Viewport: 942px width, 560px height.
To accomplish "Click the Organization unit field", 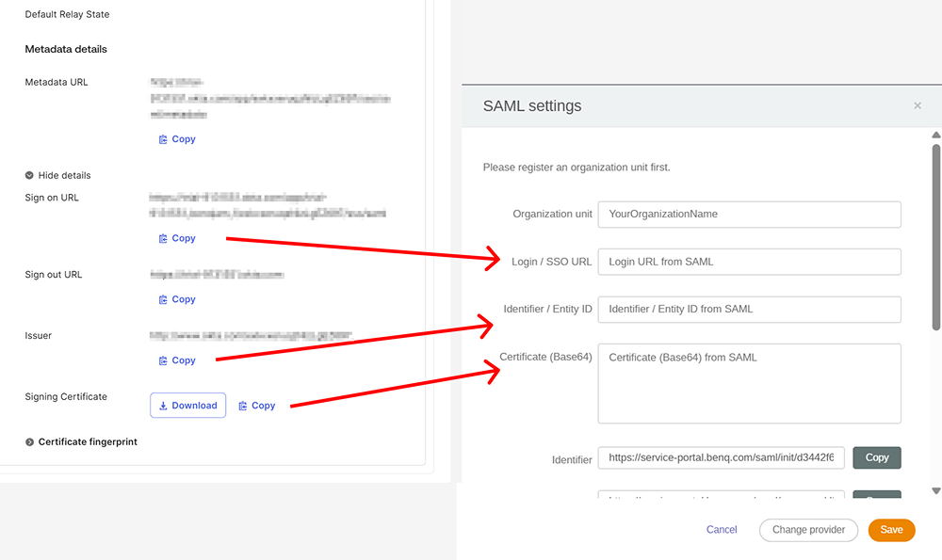I will (749, 214).
